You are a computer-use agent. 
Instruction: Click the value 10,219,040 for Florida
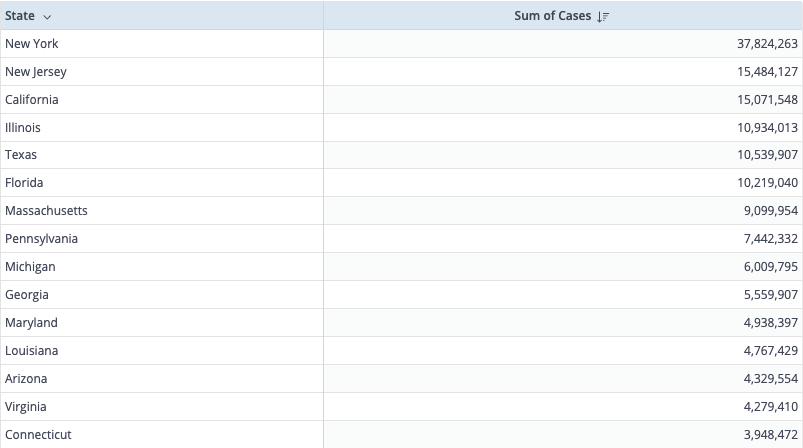click(767, 183)
